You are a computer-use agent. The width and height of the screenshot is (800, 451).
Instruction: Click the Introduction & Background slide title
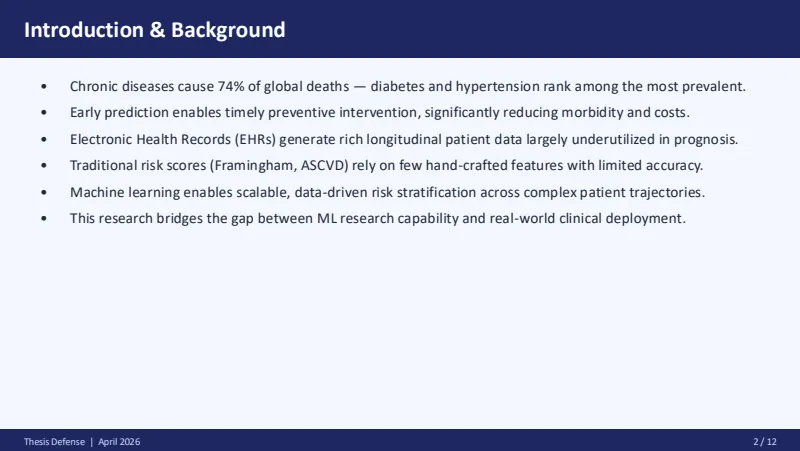pyautogui.click(x=155, y=30)
